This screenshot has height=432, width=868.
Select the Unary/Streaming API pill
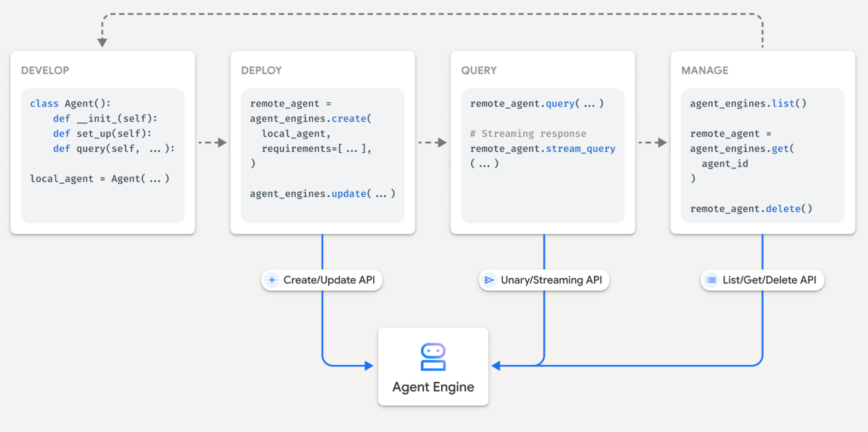pyautogui.click(x=544, y=280)
